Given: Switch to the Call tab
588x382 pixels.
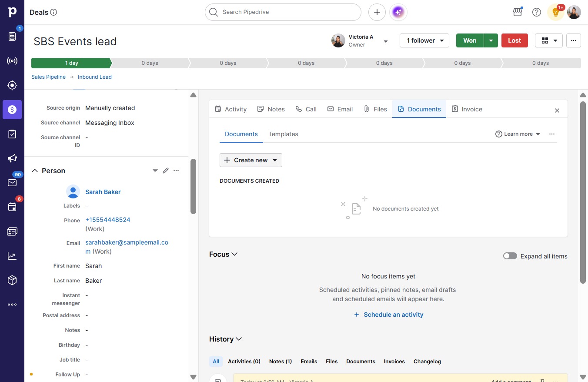Looking at the screenshot, I should (x=306, y=109).
